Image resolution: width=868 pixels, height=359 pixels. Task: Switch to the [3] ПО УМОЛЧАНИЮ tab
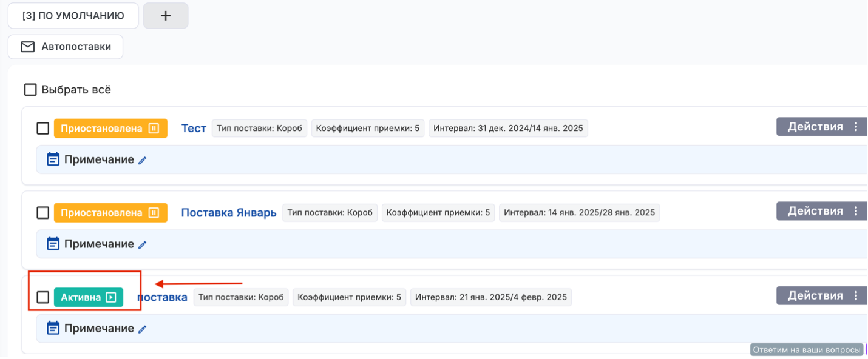click(x=73, y=16)
